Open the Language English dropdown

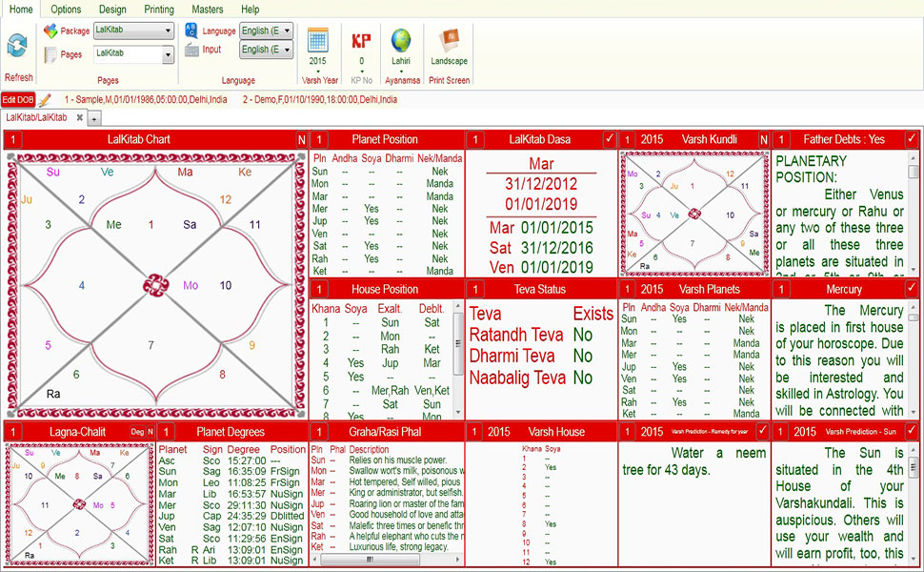(266, 31)
